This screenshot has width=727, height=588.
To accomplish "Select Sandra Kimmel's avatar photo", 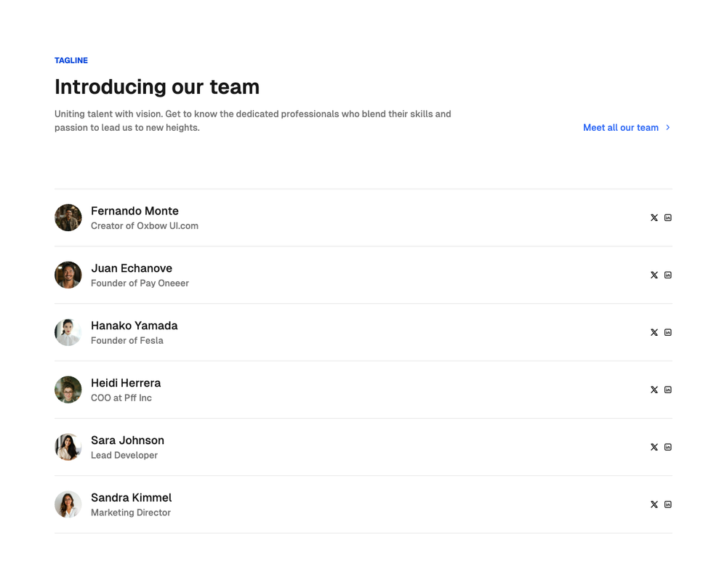I will pos(68,504).
